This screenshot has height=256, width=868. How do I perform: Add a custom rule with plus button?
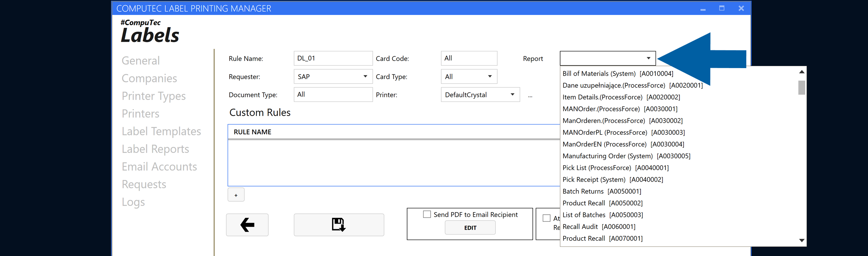236,195
